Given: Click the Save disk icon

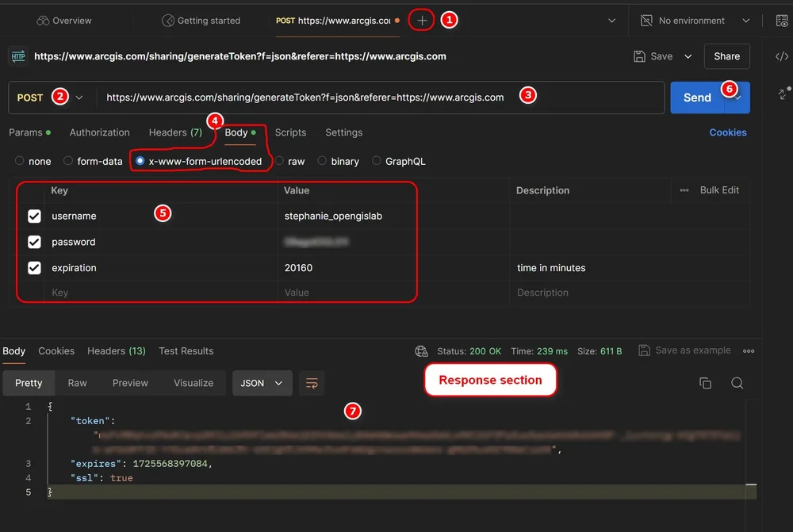Looking at the screenshot, I should (x=639, y=56).
